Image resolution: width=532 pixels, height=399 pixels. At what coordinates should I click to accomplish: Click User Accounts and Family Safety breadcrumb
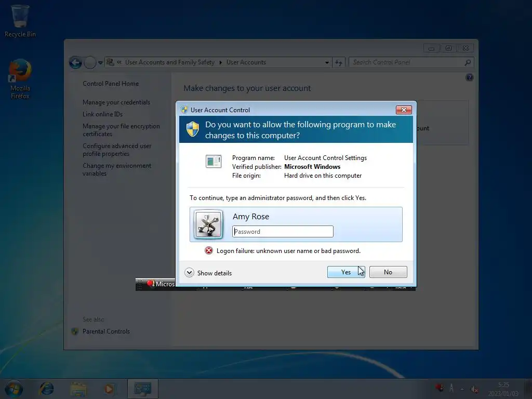[x=170, y=62]
